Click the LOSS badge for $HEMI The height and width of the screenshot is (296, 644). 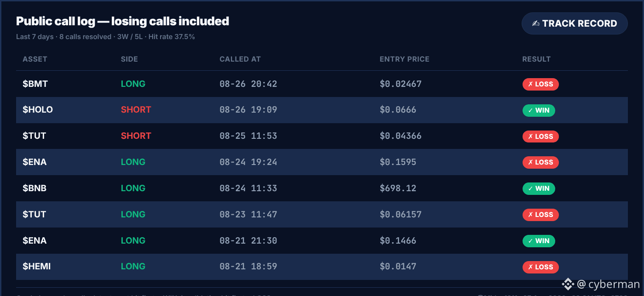pyautogui.click(x=540, y=267)
